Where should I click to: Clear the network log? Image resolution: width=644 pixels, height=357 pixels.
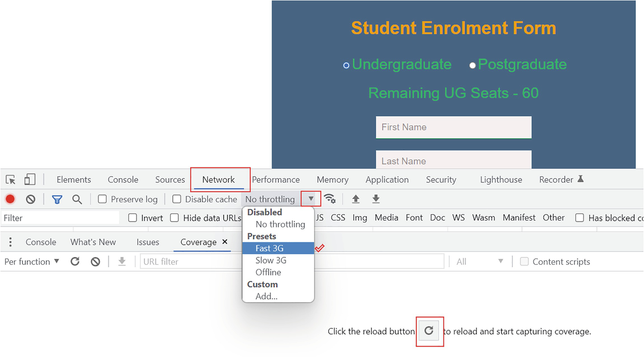(31, 199)
